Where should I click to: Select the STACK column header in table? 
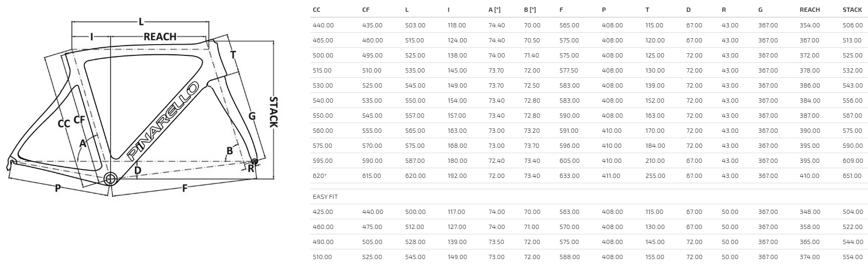[852, 10]
